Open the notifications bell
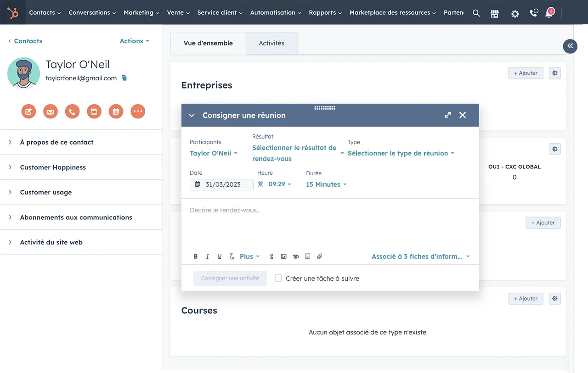The image size is (588, 373). [x=549, y=13]
